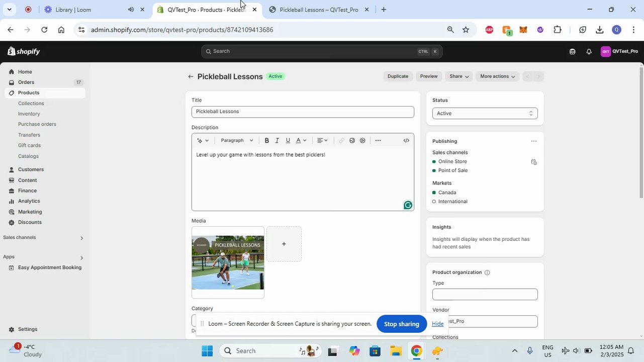Click the Shopify logo
Screen dimensions: 644x362
(x=24, y=51)
